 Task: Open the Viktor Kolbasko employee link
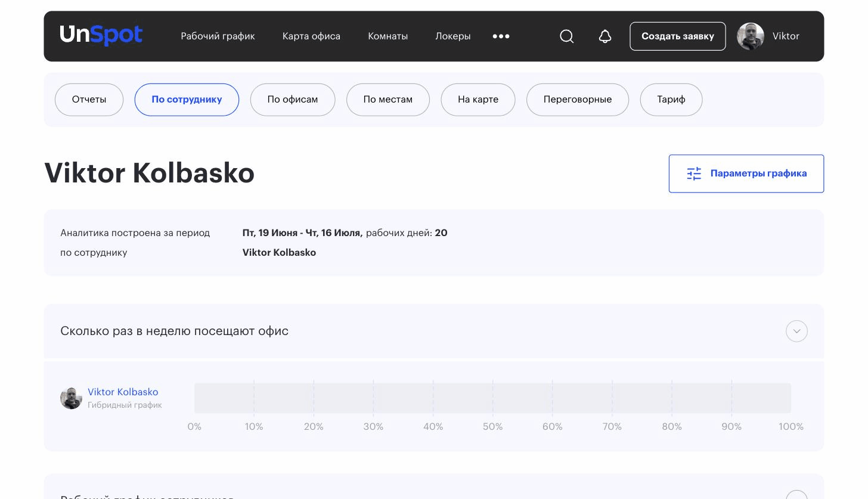123,392
